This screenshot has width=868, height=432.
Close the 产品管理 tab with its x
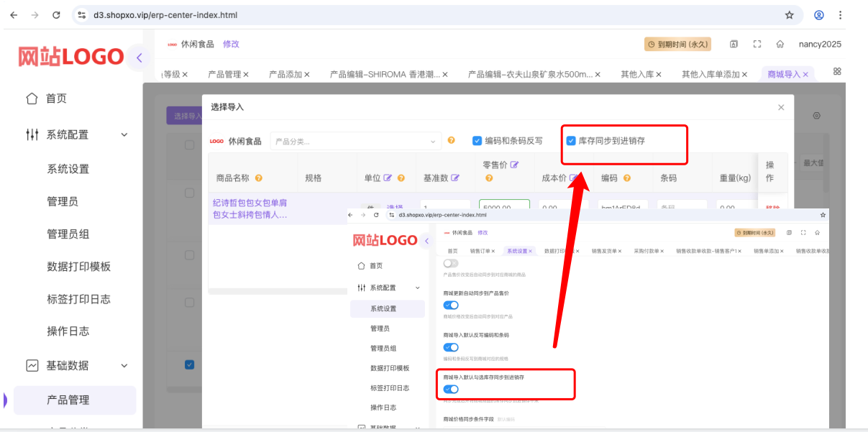pyautogui.click(x=246, y=74)
